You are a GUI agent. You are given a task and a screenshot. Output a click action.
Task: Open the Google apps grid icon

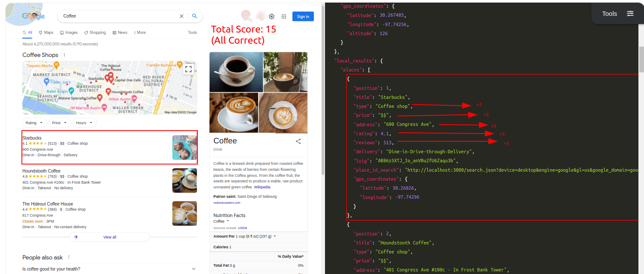click(x=283, y=16)
